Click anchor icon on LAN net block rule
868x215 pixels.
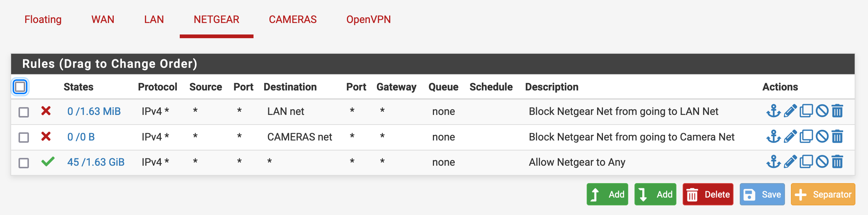point(773,111)
